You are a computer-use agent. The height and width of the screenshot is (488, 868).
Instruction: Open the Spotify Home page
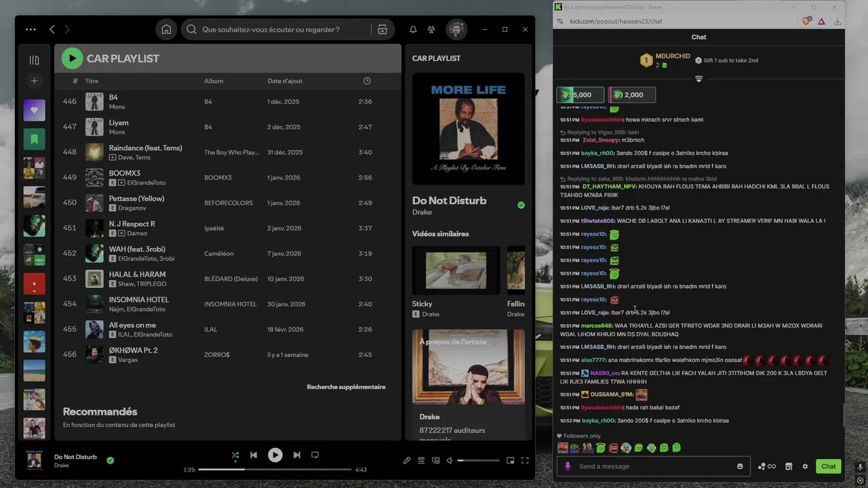coord(166,30)
